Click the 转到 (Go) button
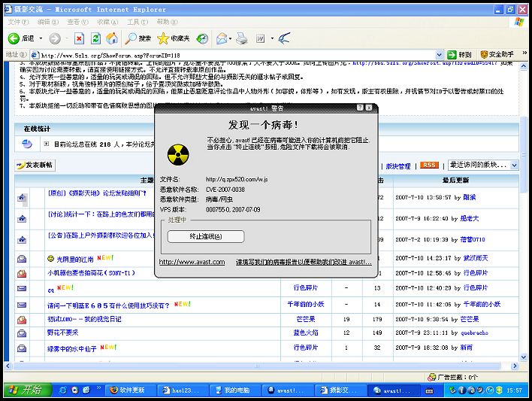Viewport: 532px width, 401px height. (x=459, y=54)
